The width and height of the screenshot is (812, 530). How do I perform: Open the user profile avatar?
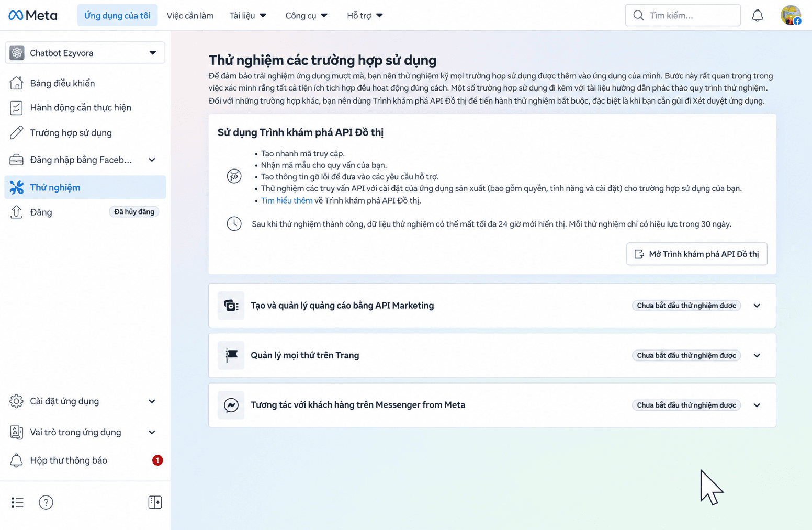(x=791, y=15)
